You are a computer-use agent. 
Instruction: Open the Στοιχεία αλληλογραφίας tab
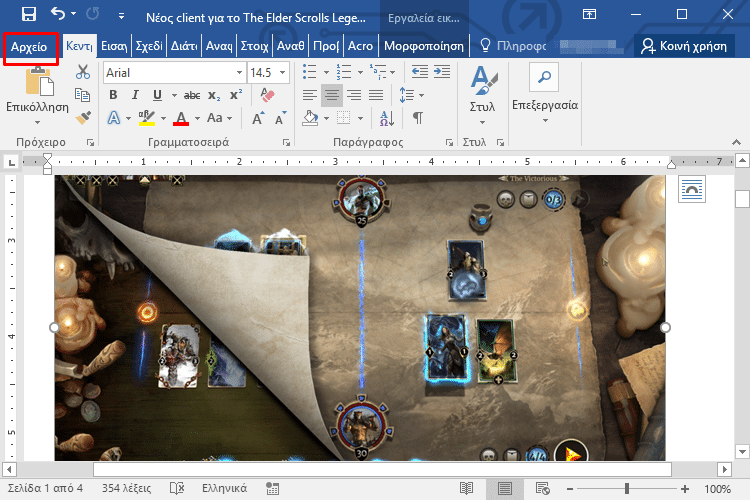(254, 46)
